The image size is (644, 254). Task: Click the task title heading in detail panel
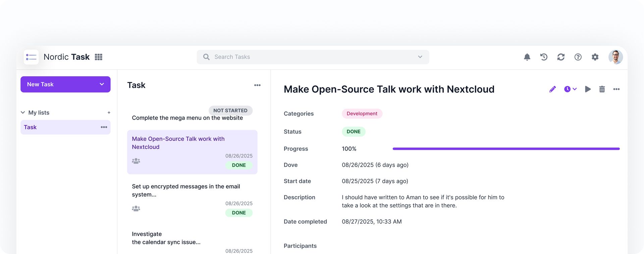coord(389,89)
